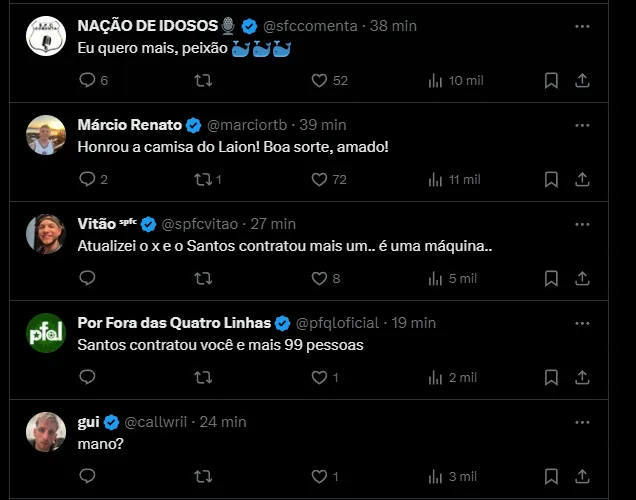Open more options on Vitão's tweet

[583, 223]
